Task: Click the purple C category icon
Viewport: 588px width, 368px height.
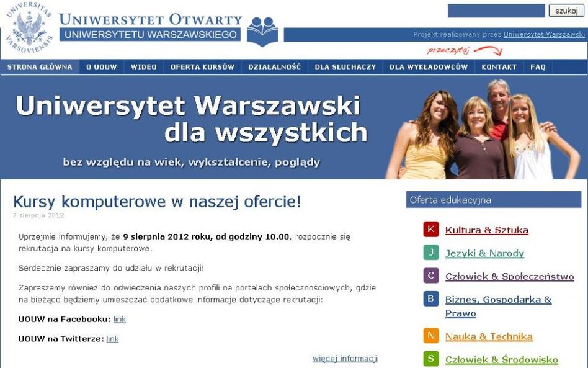Action: (x=431, y=276)
